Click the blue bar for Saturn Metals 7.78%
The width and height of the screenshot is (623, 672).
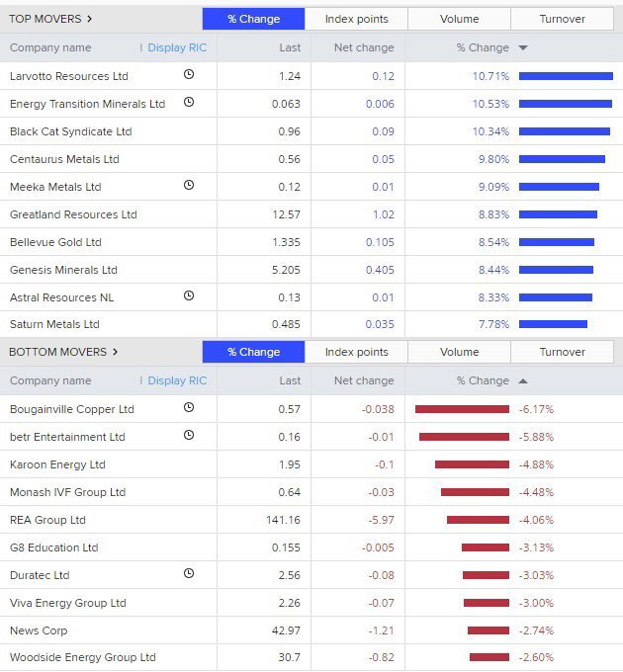coord(553,324)
